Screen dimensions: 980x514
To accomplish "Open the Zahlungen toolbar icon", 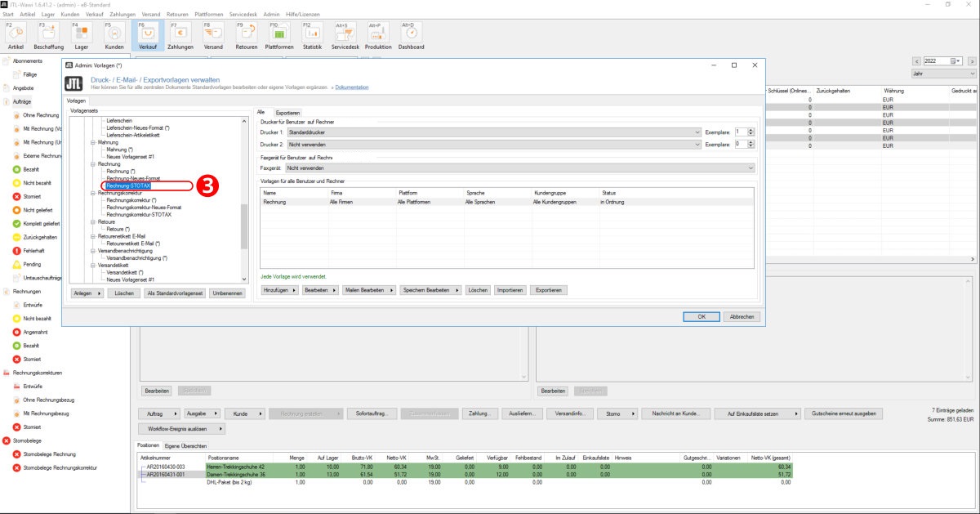I will 180,34.
